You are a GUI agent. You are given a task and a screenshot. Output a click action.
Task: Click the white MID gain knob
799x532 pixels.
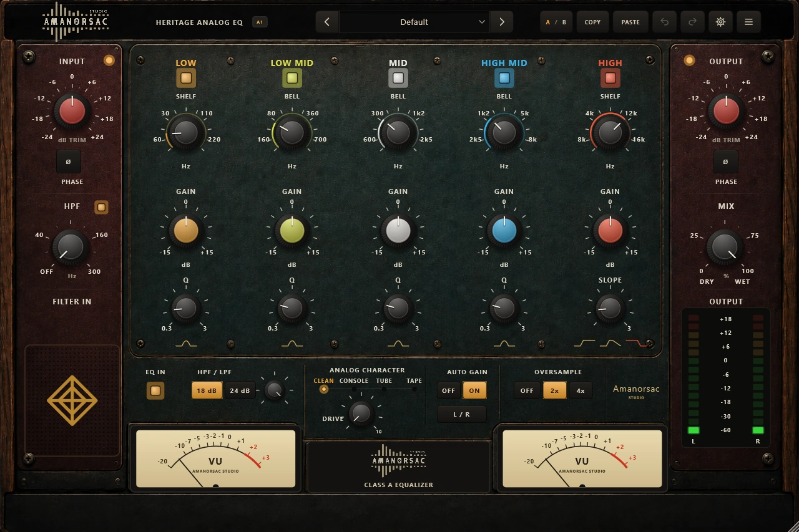click(x=398, y=230)
